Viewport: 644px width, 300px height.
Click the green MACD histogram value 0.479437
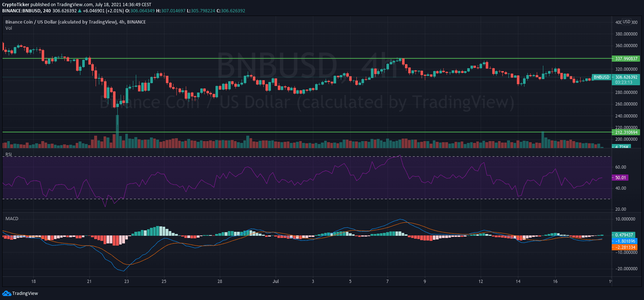(624, 235)
